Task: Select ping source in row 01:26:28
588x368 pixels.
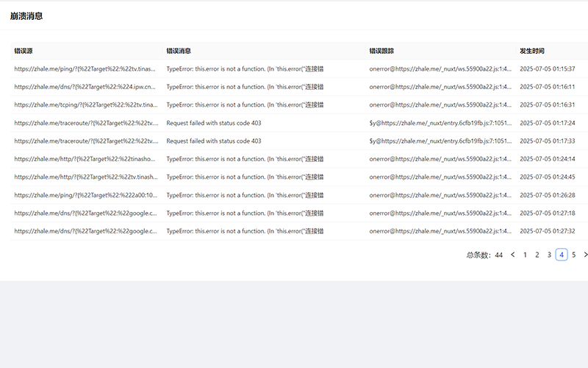Action: click(x=86, y=195)
